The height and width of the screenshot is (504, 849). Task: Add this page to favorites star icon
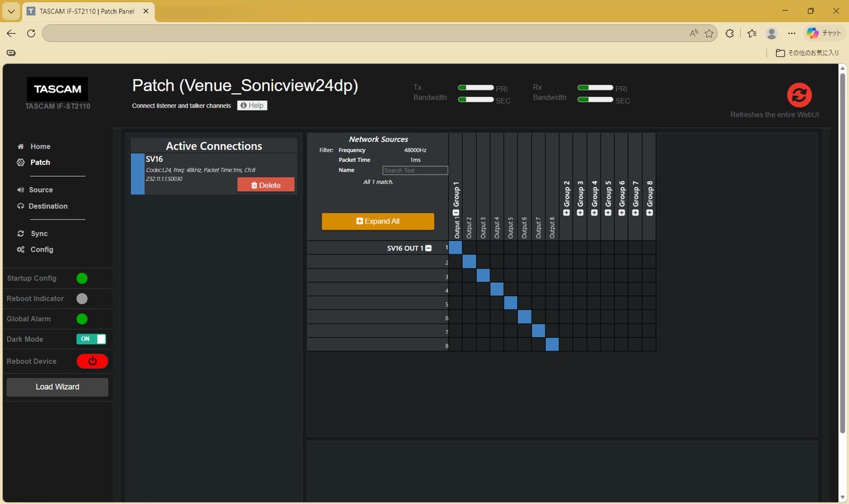pos(709,33)
